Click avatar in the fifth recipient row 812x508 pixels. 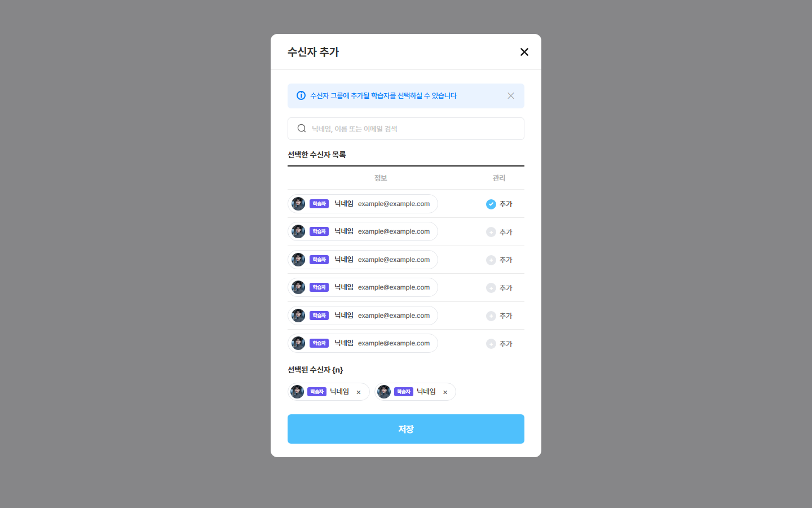(298, 316)
